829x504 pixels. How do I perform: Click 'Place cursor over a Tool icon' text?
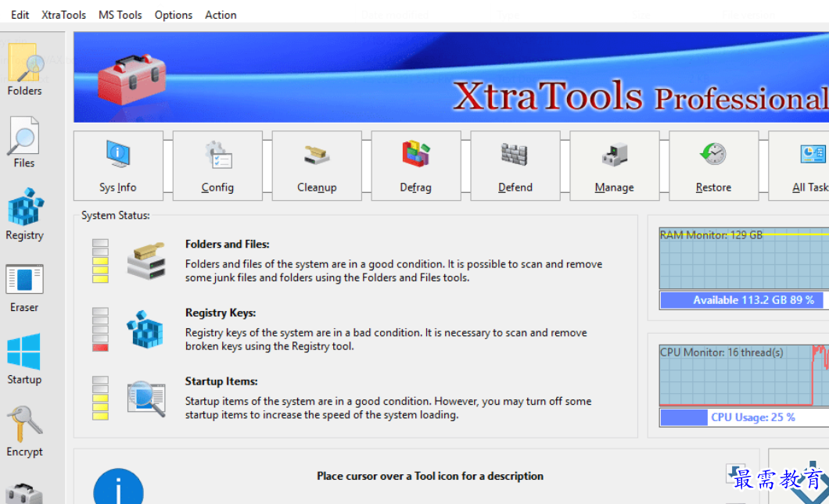(430, 476)
